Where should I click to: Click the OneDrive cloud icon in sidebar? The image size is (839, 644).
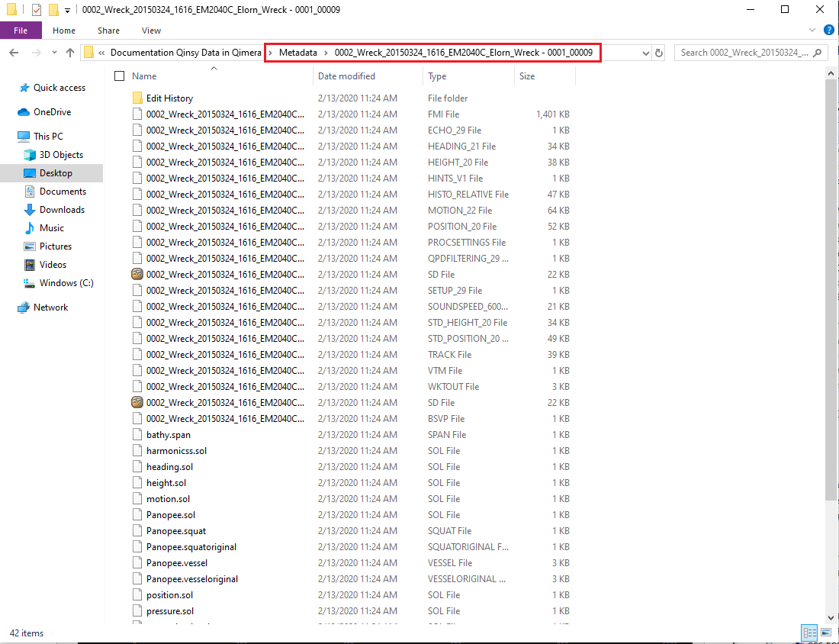(25, 111)
